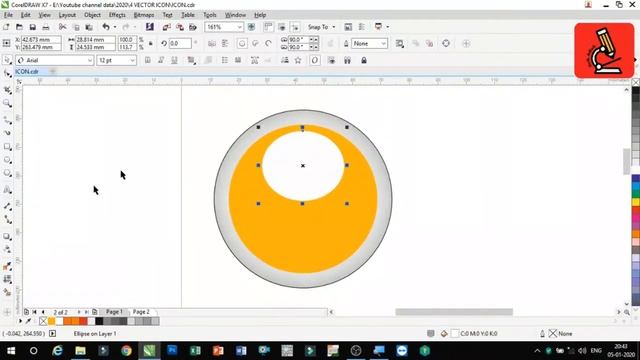Click the X position field 42.673 mm

point(41,40)
